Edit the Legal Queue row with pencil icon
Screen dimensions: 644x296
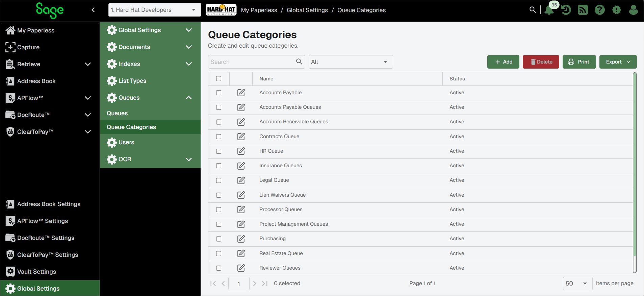click(x=241, y=180)
